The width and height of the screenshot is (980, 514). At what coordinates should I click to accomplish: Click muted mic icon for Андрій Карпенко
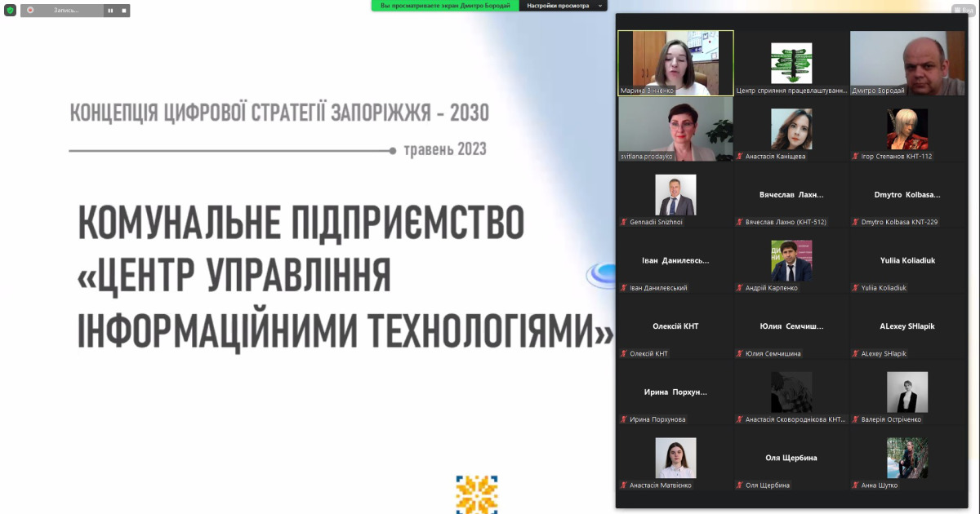[740, 288]
